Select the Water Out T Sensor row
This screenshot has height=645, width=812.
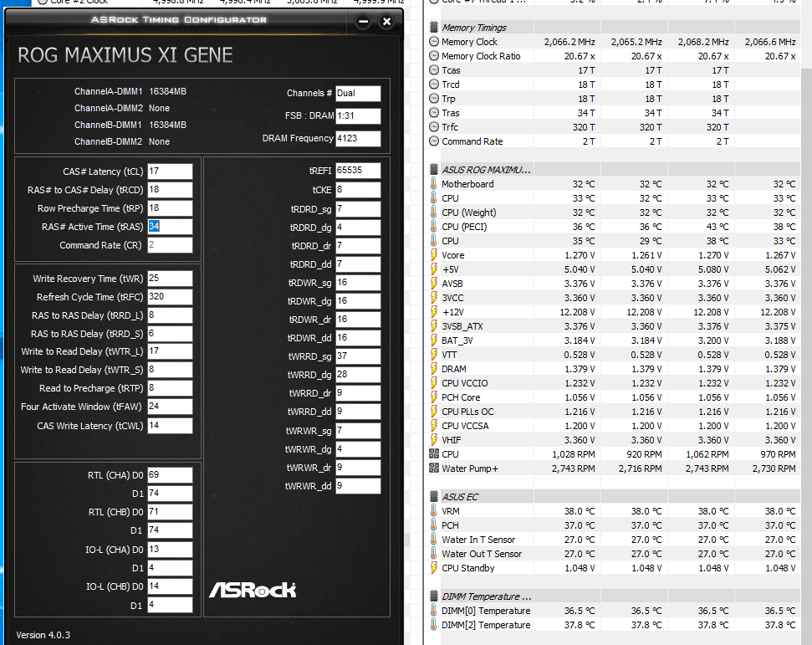pyautogui.click(x=614, y=554)
